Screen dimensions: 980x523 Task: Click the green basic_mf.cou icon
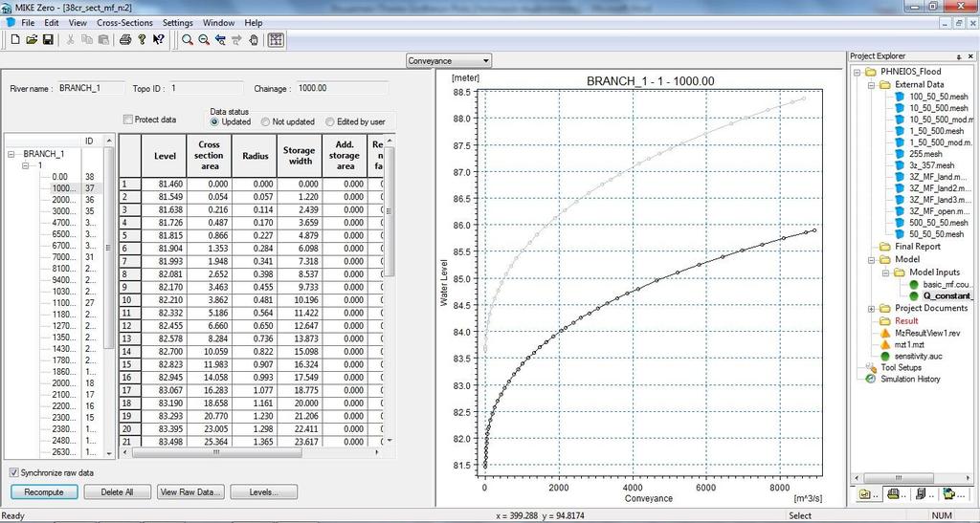915,284
